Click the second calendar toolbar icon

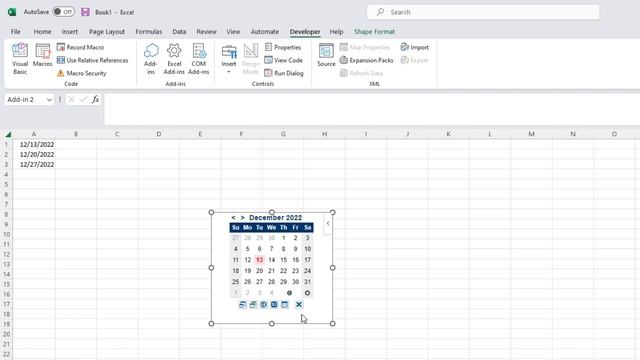[253, 304]
